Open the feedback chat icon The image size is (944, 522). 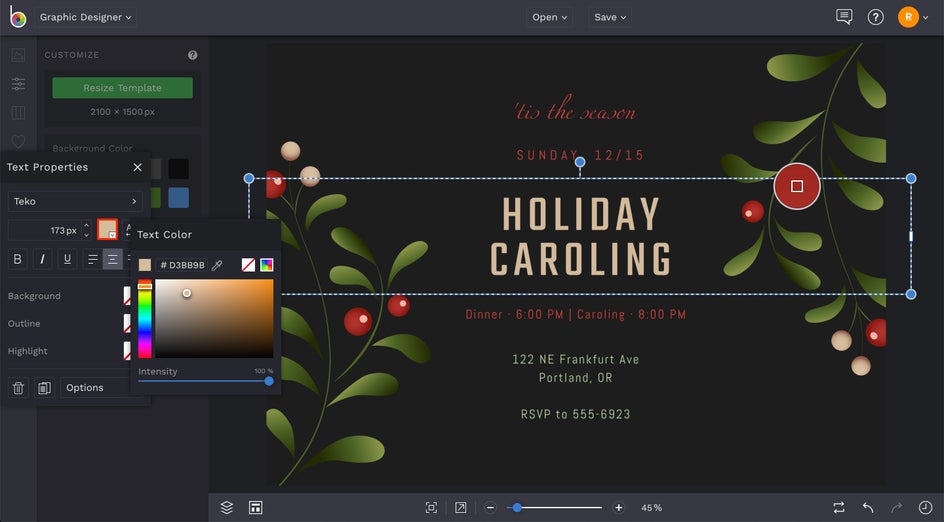(x=844, y=17)
